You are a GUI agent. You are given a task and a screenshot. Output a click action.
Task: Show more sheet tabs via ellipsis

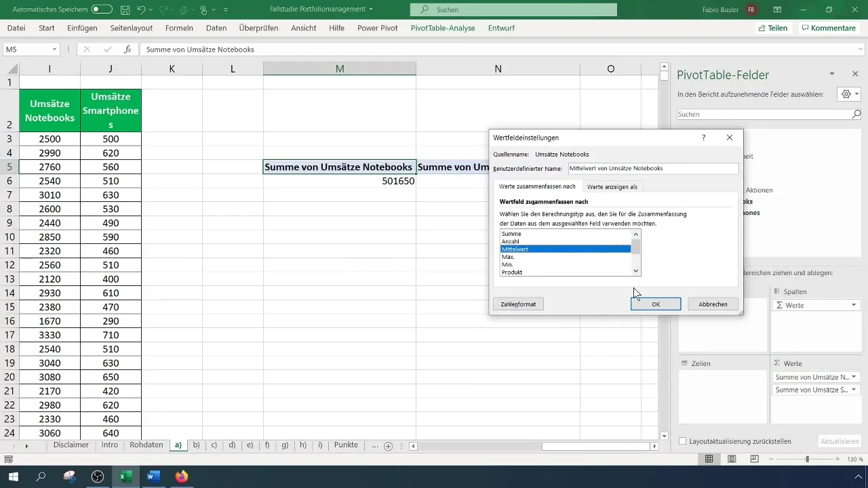coord(375,445)
